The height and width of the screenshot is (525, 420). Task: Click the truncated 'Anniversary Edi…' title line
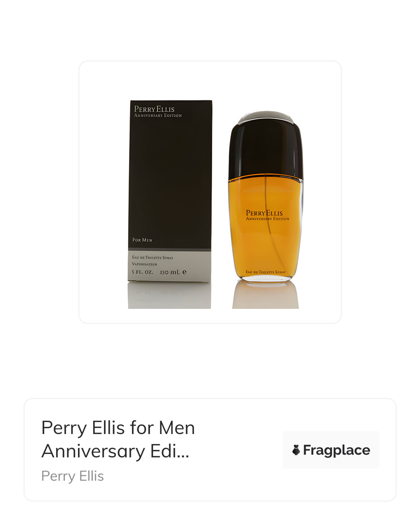115,451
